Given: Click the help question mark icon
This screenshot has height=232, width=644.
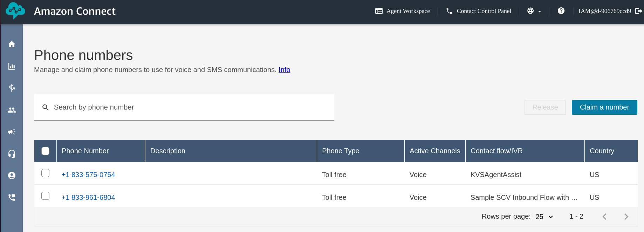Looking at the screenshot, I should [561, 11].
